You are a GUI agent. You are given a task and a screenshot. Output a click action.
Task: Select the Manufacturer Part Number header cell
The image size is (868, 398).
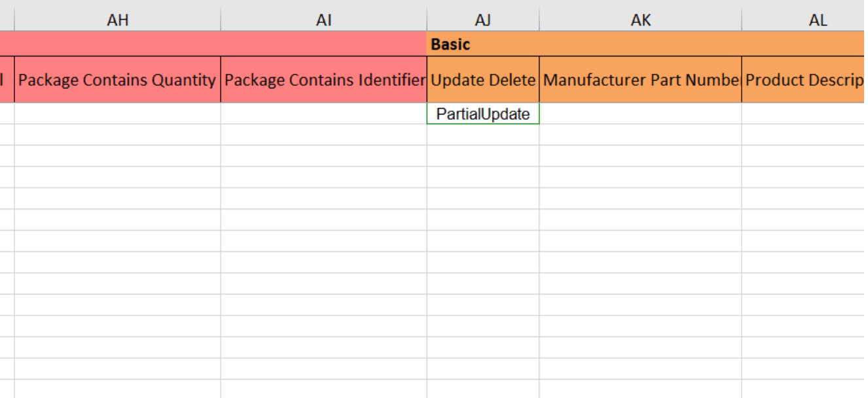[640, 80]
